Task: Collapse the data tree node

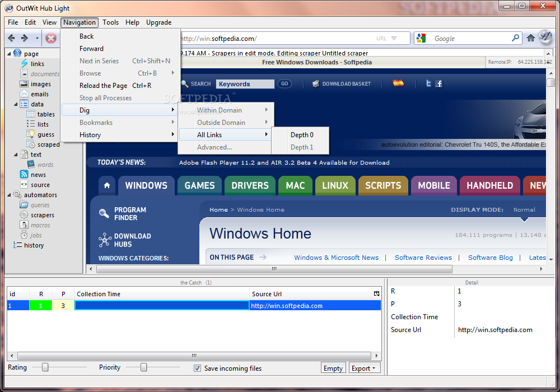Action: click(16, 104)
